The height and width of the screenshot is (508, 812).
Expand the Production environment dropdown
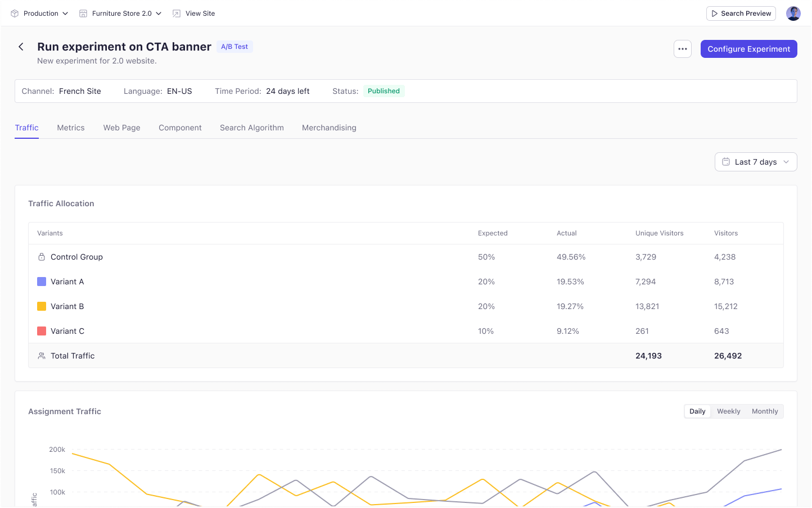(40, 13)
